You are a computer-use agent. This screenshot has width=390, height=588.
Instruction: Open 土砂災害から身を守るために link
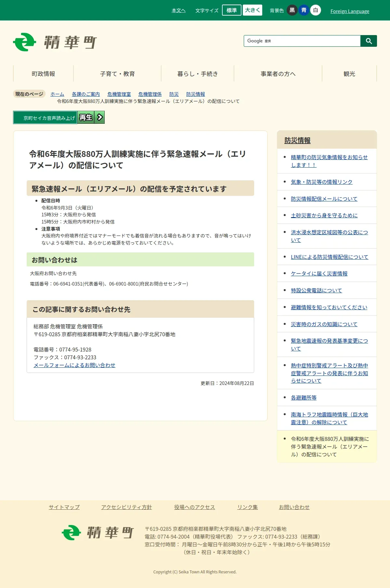point(324,215)
